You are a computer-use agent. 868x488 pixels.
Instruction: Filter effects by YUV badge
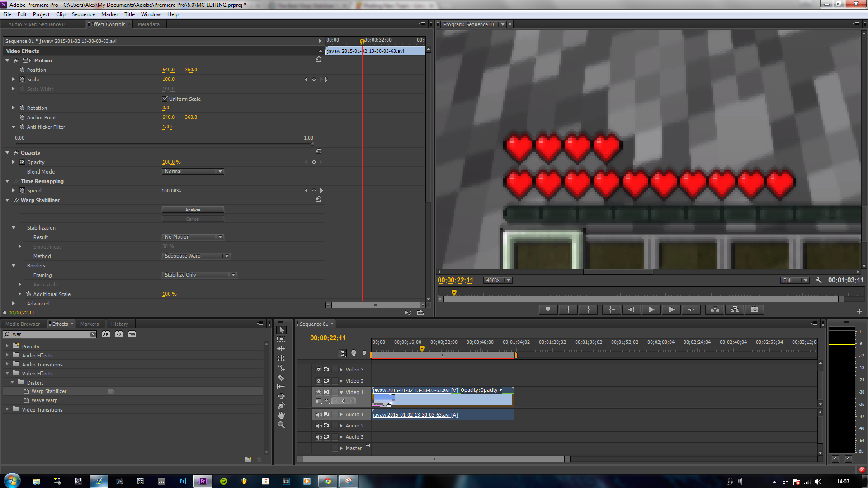click(132, 334)
